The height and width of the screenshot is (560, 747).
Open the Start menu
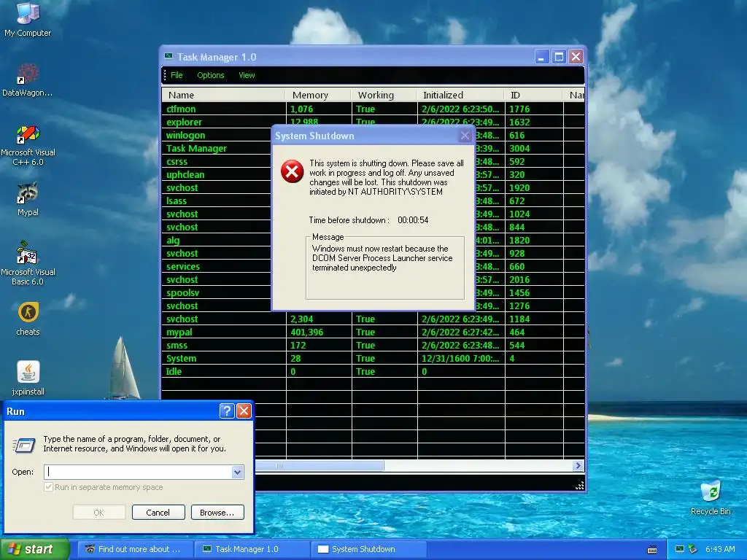point(34,549)
